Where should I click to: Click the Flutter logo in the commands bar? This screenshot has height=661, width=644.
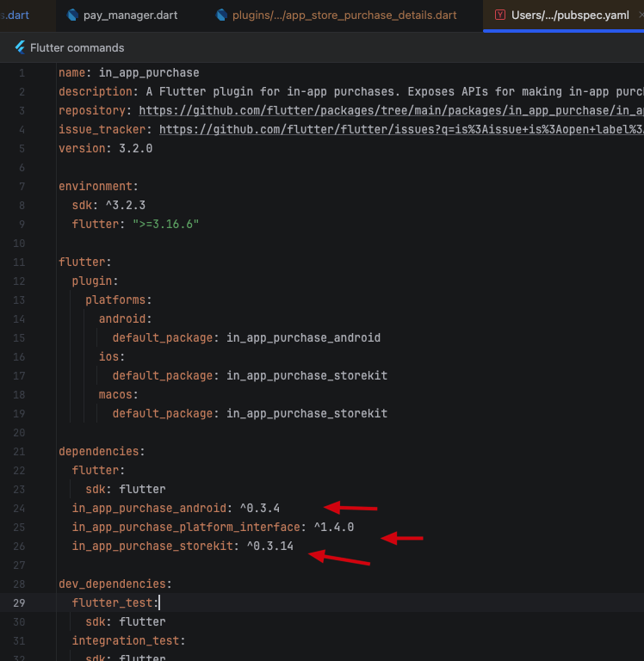(20, 47)
